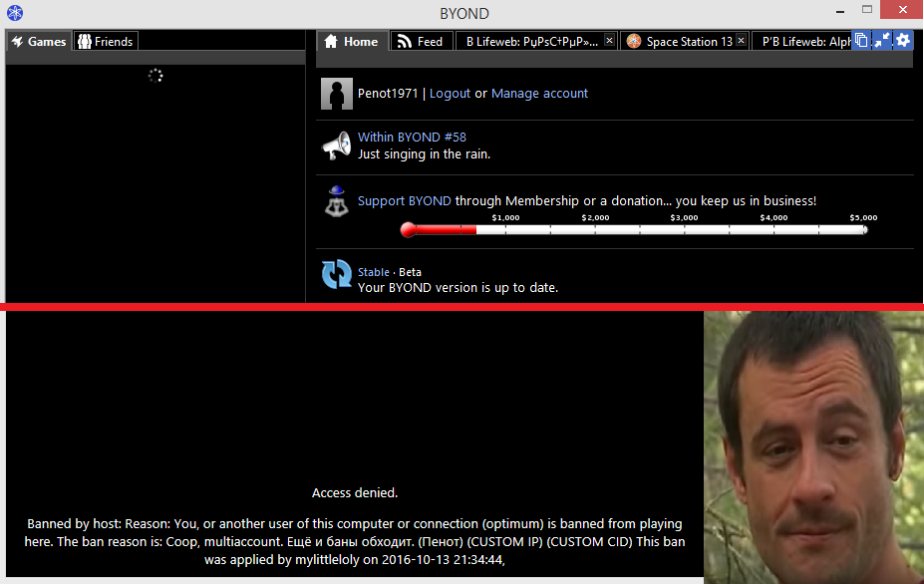Viewport: 924px width, 584px height.
Task: Open the Friends tab
Action: (106, 41)
